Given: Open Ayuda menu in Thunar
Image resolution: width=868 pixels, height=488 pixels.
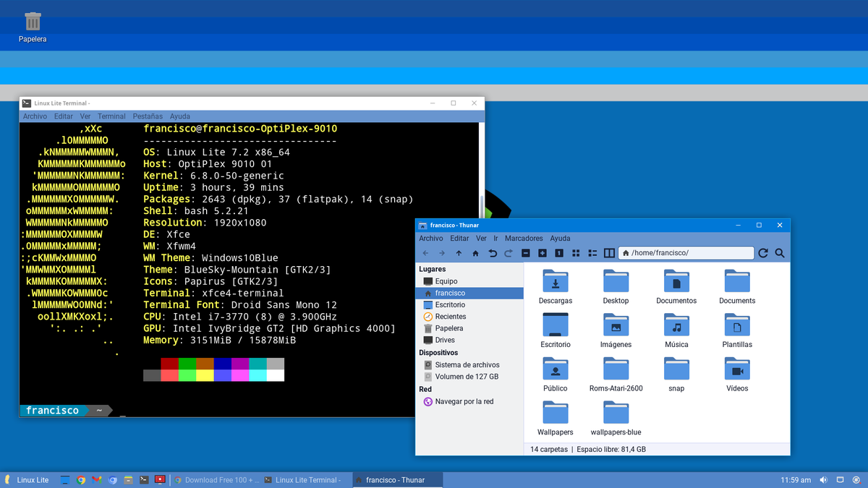Looking at the screenshot, I should pos(560,238).
